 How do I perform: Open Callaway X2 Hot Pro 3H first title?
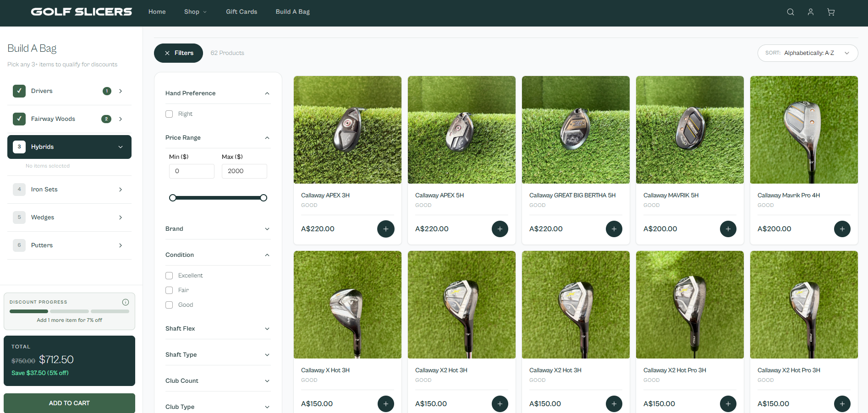(x=675, y=370)
